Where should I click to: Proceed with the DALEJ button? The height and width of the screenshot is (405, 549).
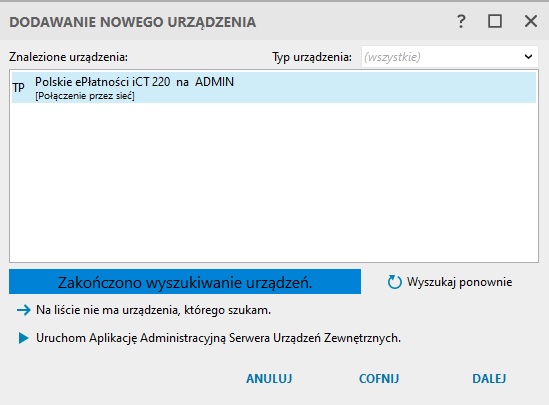pyautogui.click(x=489, y=379)
